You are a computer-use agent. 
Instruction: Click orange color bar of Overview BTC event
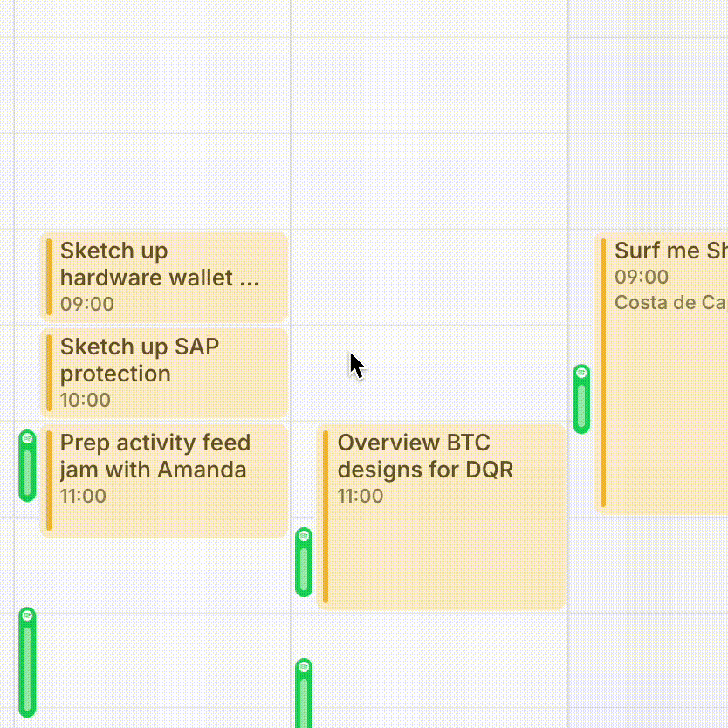click(326, 517)
